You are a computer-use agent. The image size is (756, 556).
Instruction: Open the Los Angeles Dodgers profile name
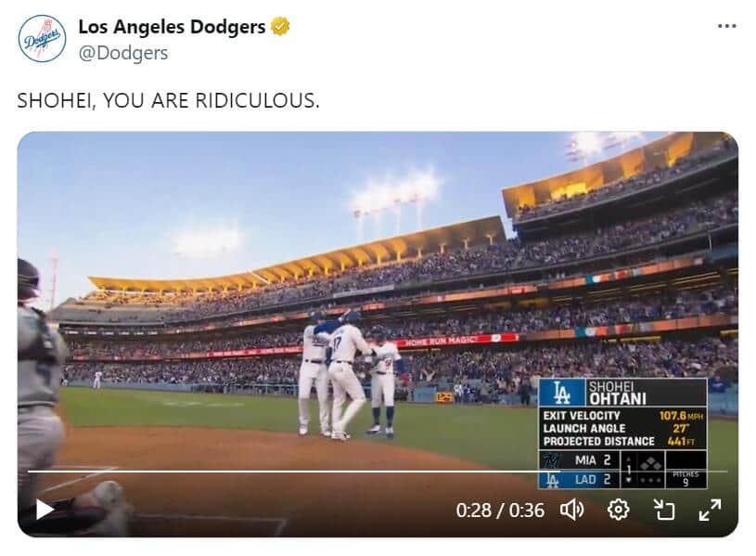pos(172,27)
